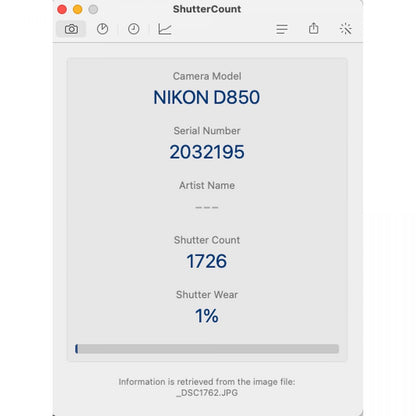The height and width of the screenshot is (416, 416).
Task: Click the _DSC1762.JPG file name text
Action: (207, 393)
